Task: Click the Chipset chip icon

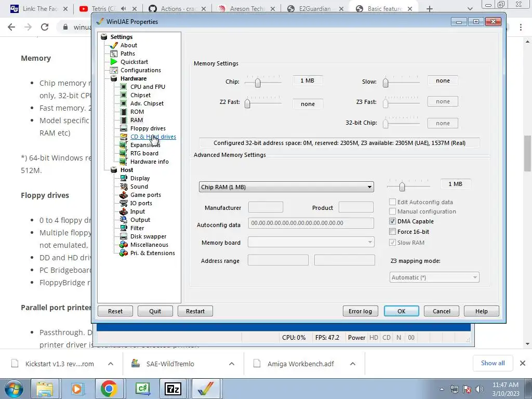Action: [x=124, y=95]
